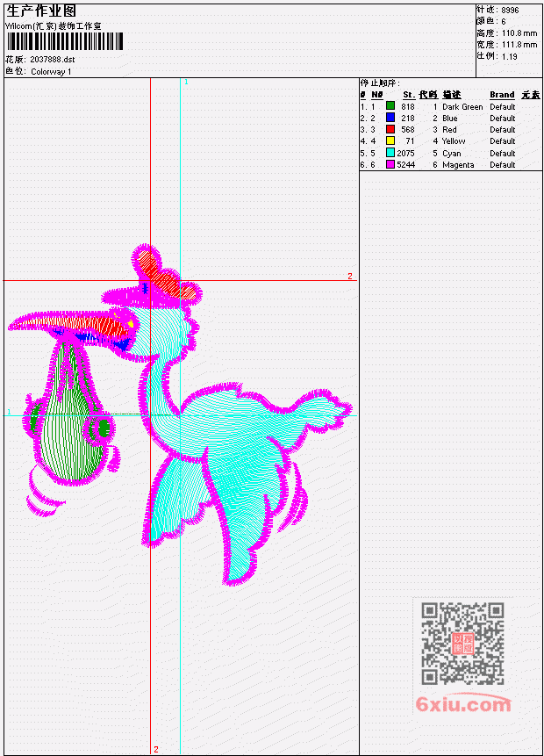Click the Red description text

(449, 130)
